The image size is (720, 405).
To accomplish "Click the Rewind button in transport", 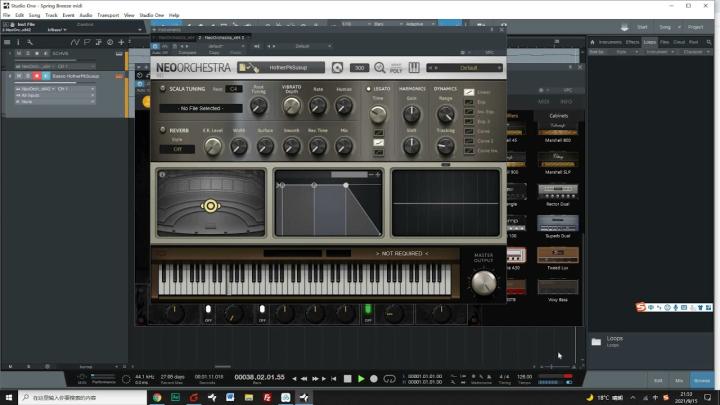I will click(x=304, y=379).
